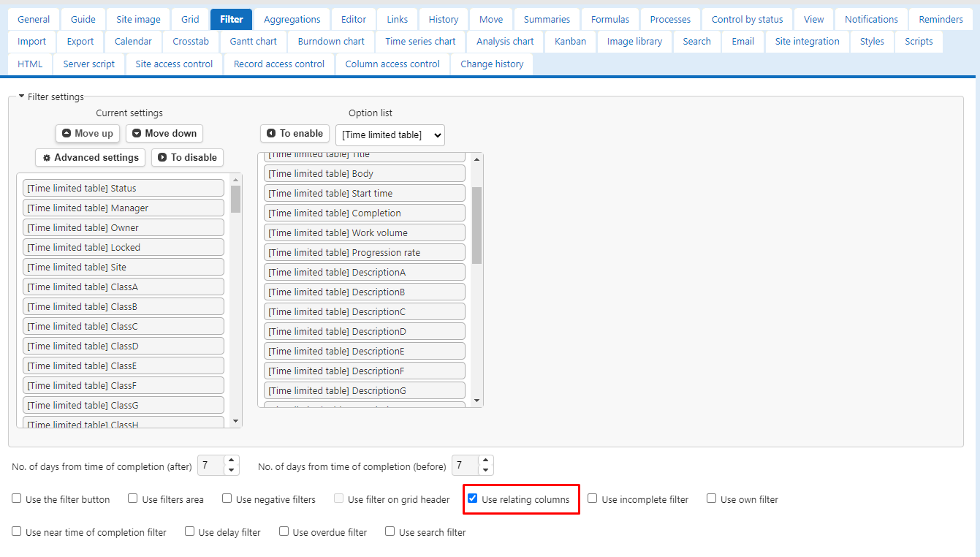Tick the Use own filter checkbox

[712, 499]
